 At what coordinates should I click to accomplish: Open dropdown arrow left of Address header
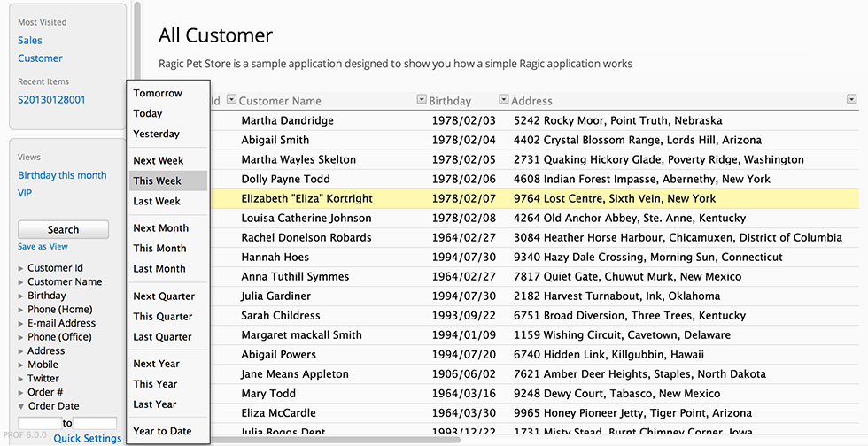[504, 100]
